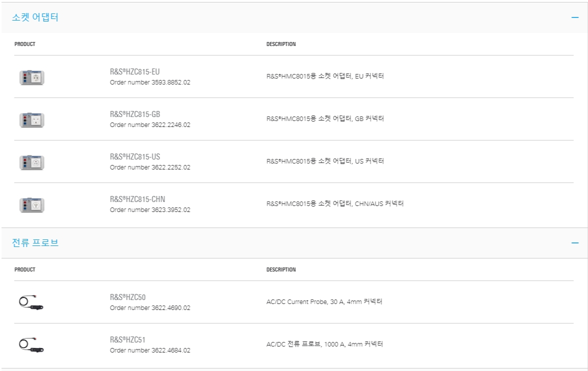Open the HZC51 current probe image
This screenshot has height=371, width=588.
tap(31, 344)
